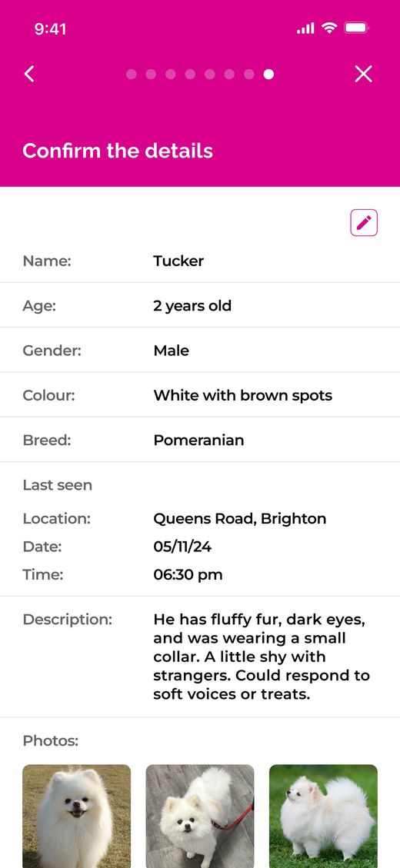This screenshot has height=868, width=400.
Task: Tap the description paragraph text
Action: click(x=262, y=657)
